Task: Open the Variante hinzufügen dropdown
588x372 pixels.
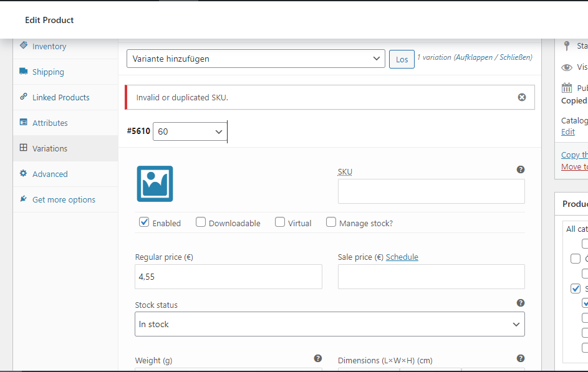Action: 257,59
